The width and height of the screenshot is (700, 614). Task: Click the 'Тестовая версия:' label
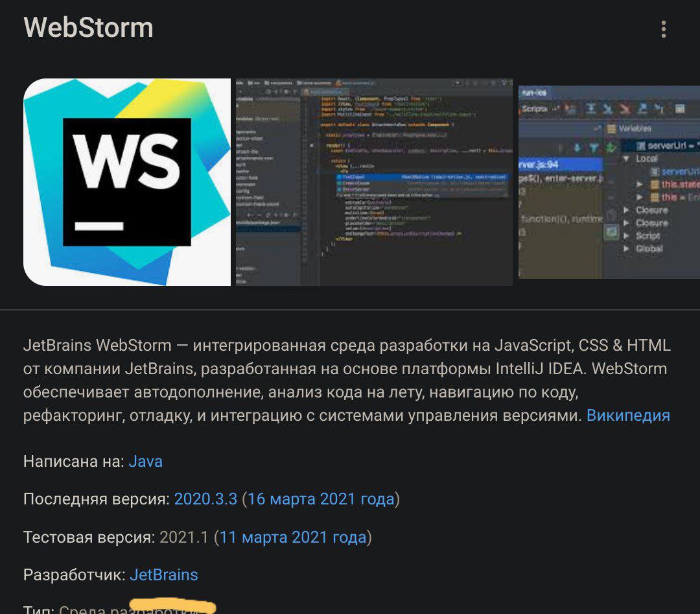coord(89,537)
